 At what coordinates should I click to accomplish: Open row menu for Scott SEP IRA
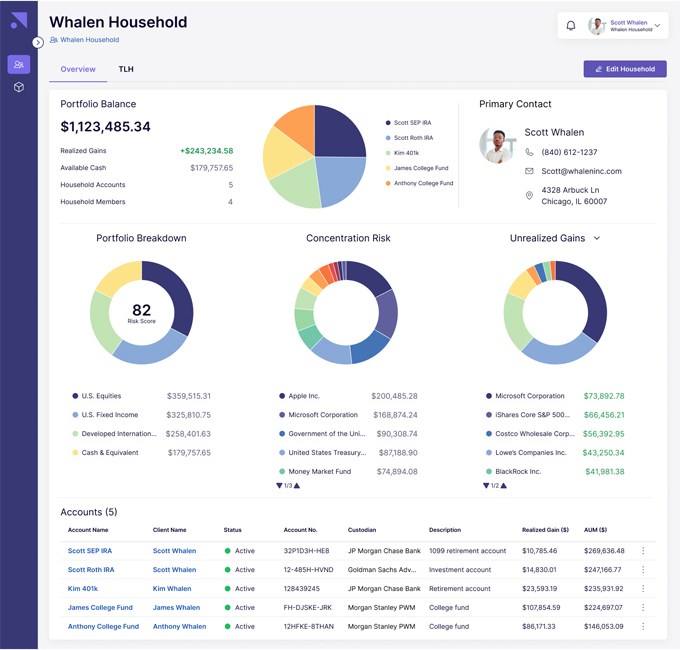643,551
